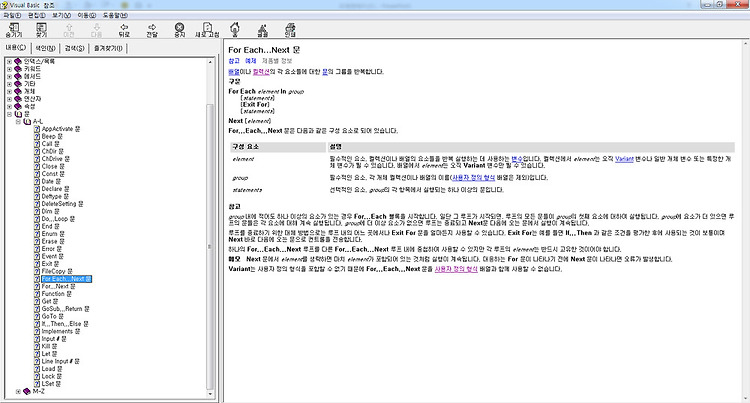Viewport: 750px width, 403px height.
Task: Follow the Variant link in element row
Action: point(624,159)
